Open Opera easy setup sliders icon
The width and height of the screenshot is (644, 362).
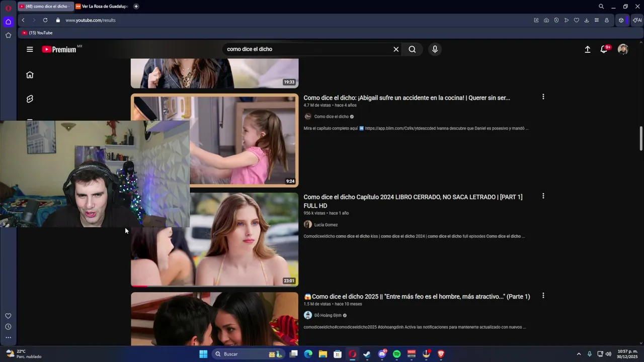597,20
